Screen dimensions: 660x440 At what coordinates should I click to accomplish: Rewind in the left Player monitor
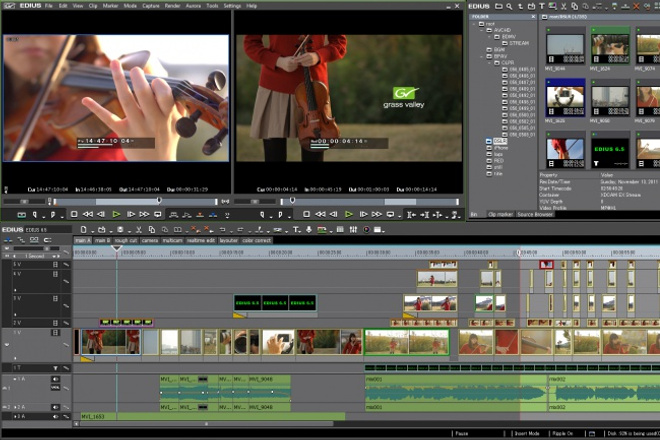tap(88, 214)
